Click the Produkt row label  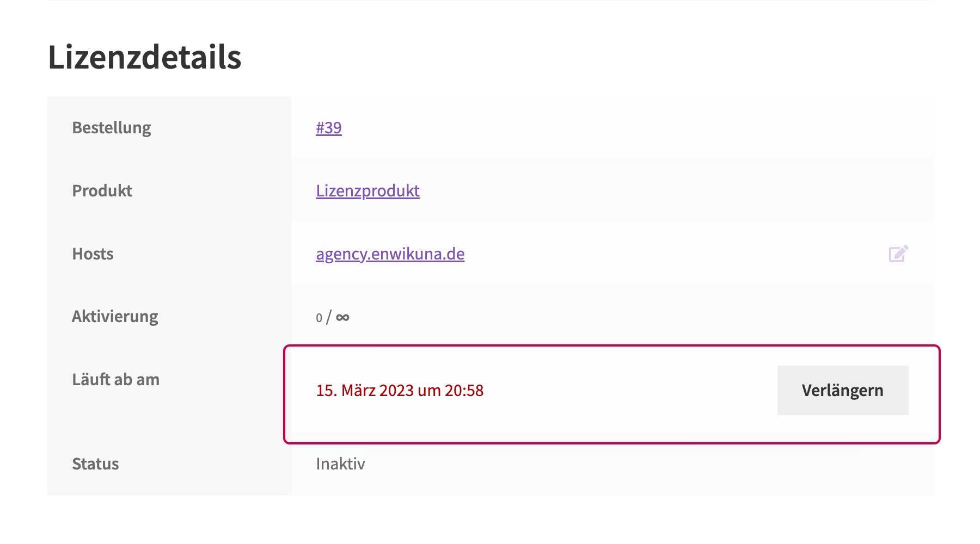102,191
